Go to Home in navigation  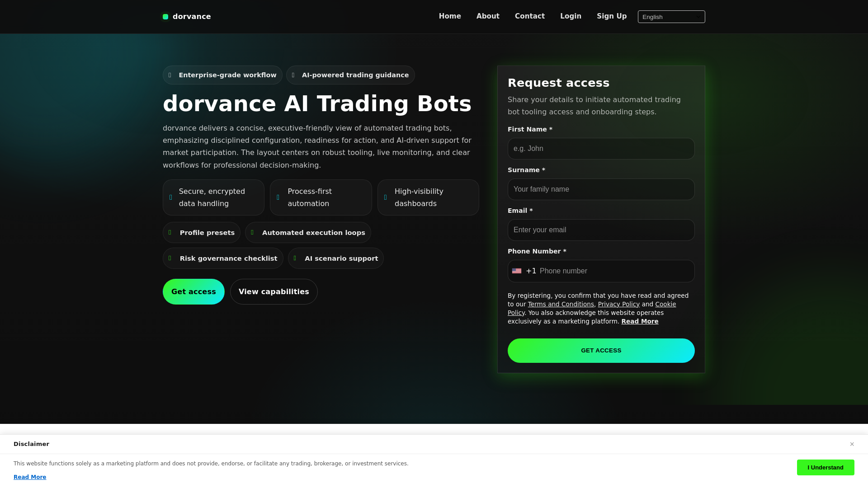pyautogui.click(x=450, y=16)
